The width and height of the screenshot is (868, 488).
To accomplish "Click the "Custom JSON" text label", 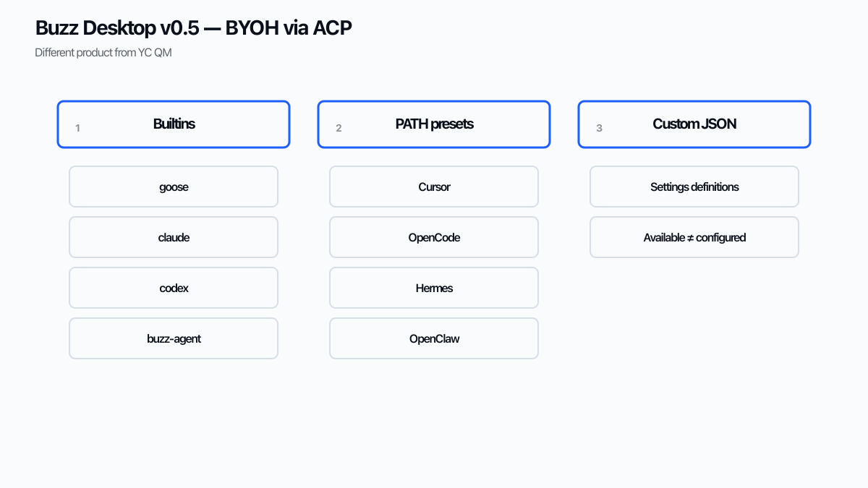I will click(x=694, y=124).
